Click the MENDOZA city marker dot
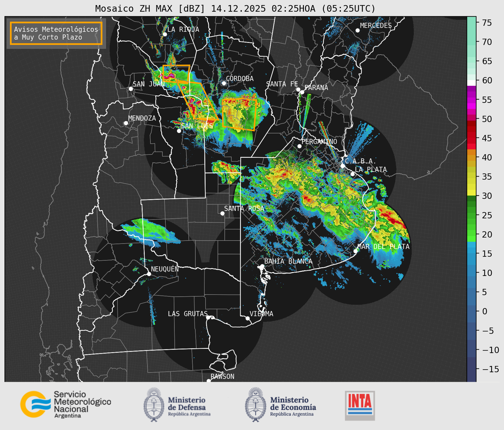The width and height of the screenshot is (504, 430). 126,123
